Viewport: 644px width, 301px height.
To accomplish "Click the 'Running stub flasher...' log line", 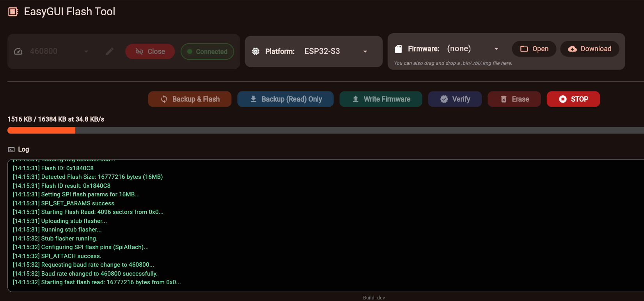I will 57,230.
